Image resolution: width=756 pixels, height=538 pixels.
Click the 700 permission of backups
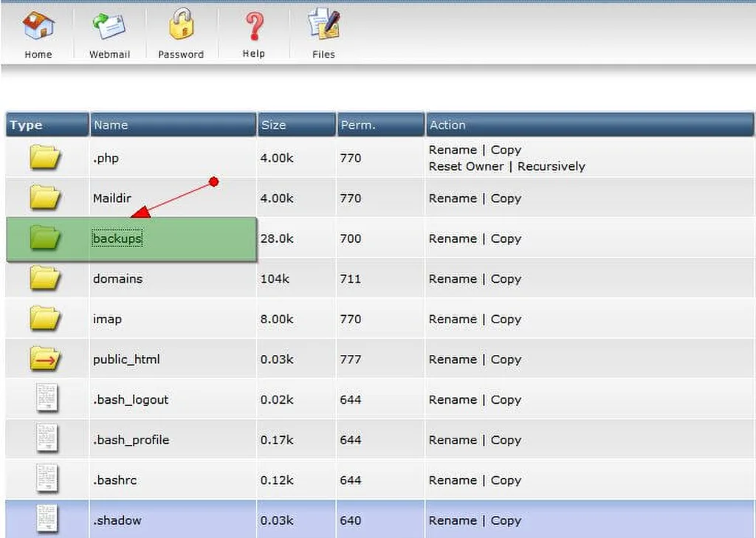(351, 238)
